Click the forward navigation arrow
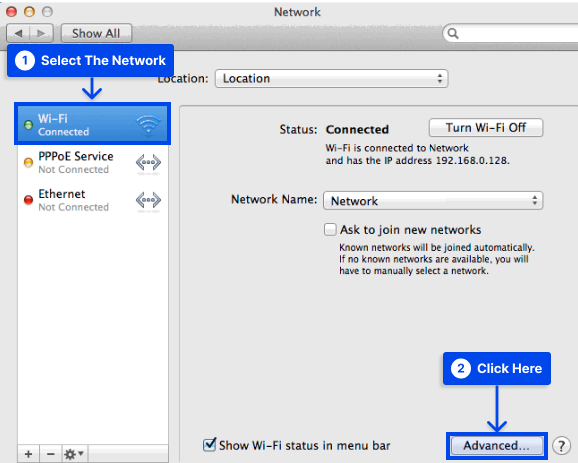Viewport: 578px width, 463px height. (x=41, y=34)
